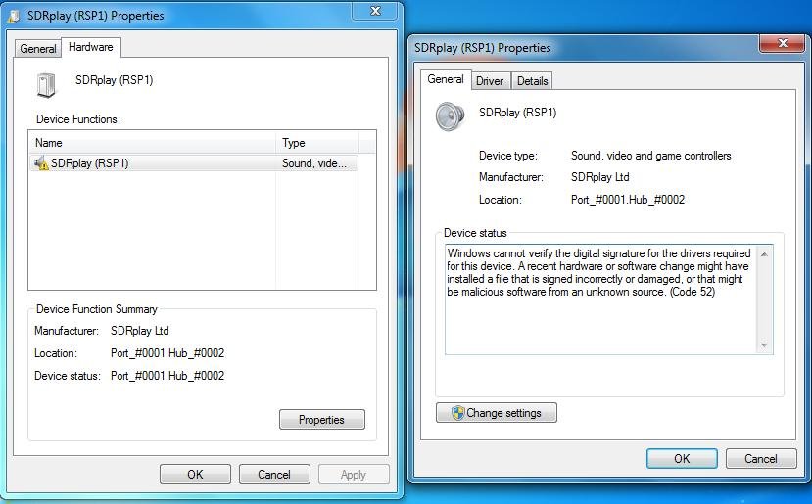Close the right SDRplay Properties dialog
The width and height of the screenshot is (812, 504).
(783, 43)
